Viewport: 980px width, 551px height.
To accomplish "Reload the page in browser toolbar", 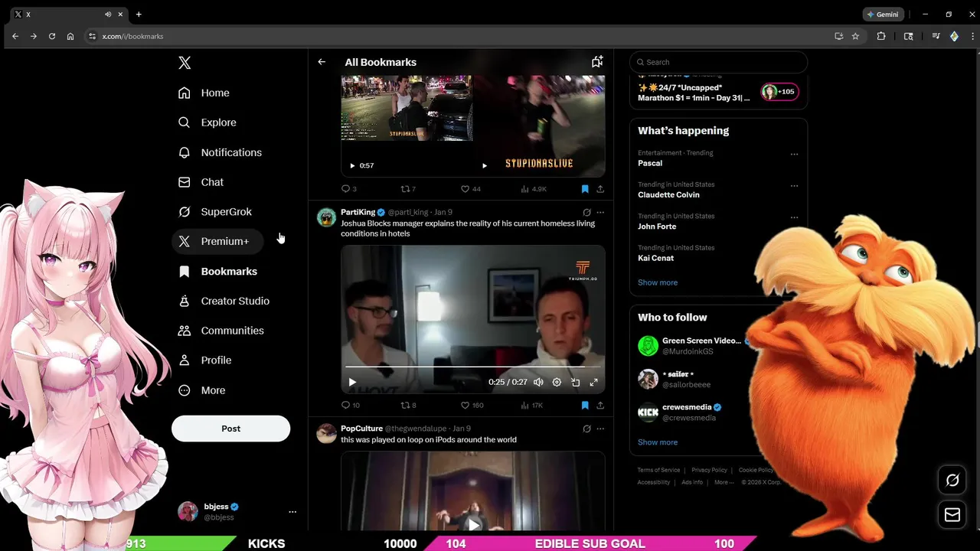I will click(x=52, y=36).
